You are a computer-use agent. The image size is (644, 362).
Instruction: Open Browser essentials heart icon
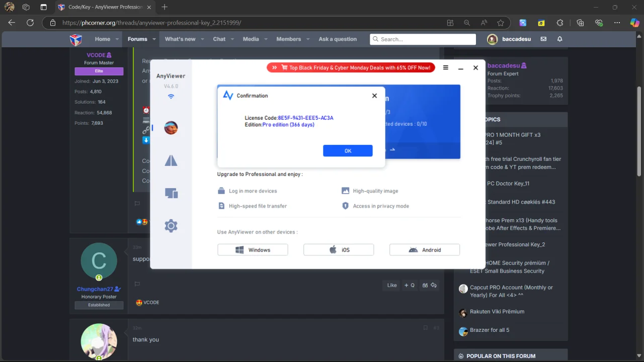tap(599, 23)
